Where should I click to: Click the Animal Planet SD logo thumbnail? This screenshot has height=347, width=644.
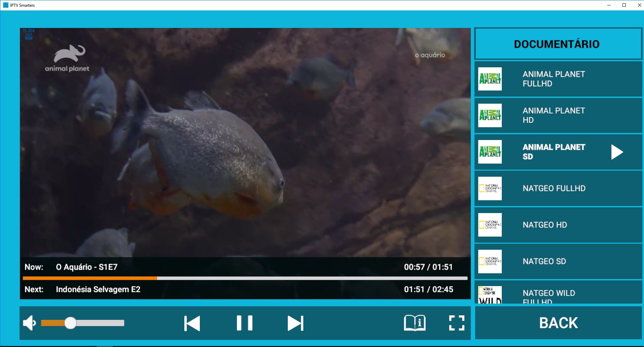coord(490,152)
